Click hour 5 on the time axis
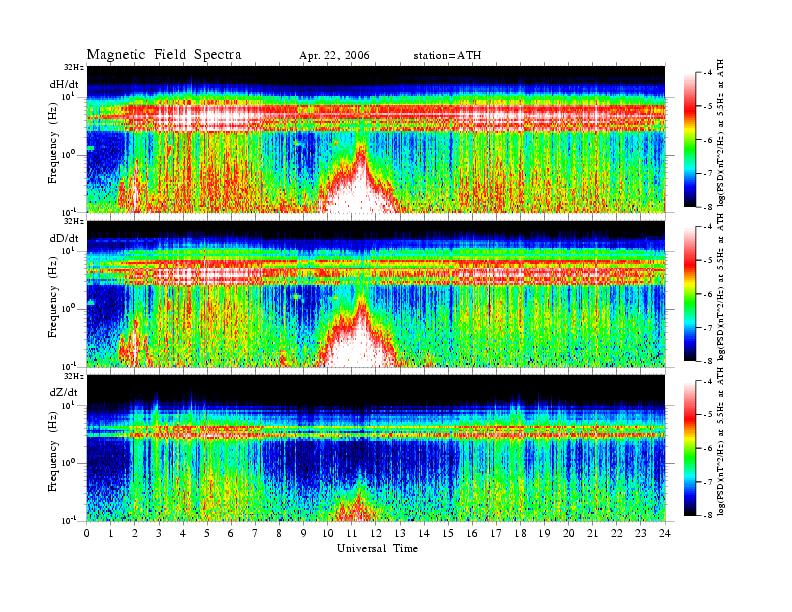The width and height of the screenshot is (792, 612). 207,534
